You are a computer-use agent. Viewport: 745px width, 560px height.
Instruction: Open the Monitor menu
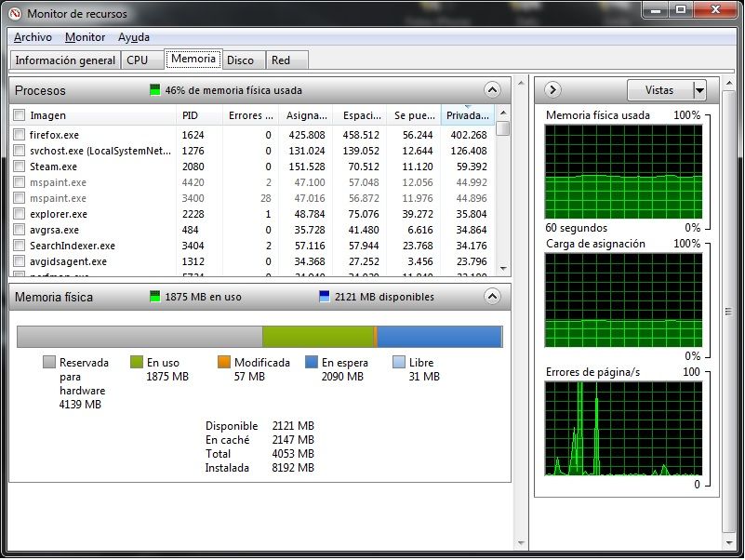click(85, 37)
